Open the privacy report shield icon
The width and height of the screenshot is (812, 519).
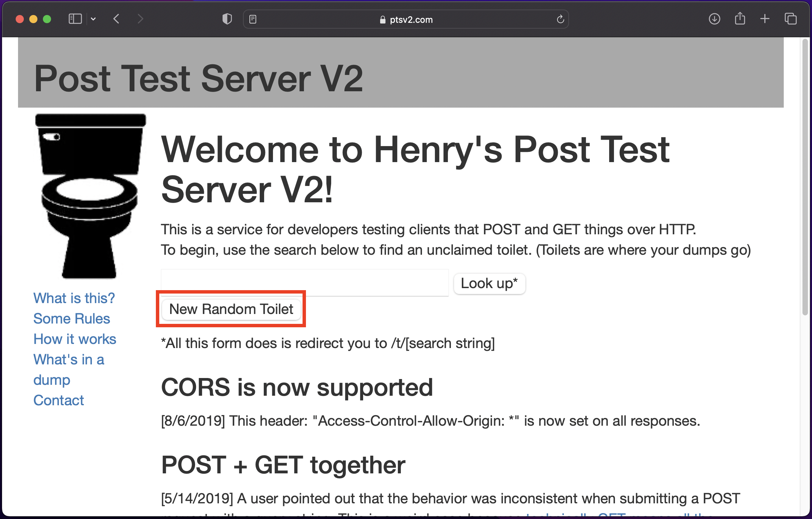point(227,19)
